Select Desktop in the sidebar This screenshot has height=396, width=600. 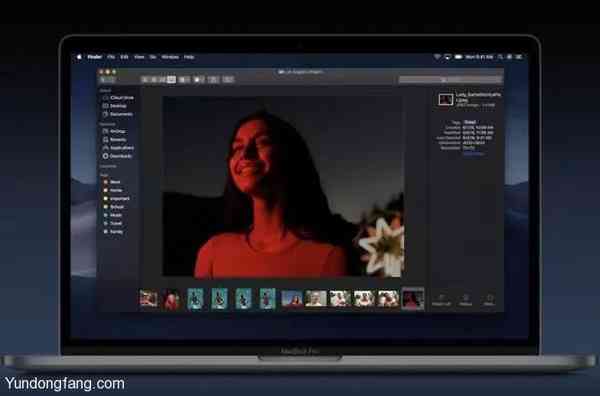tap(114, 106)
